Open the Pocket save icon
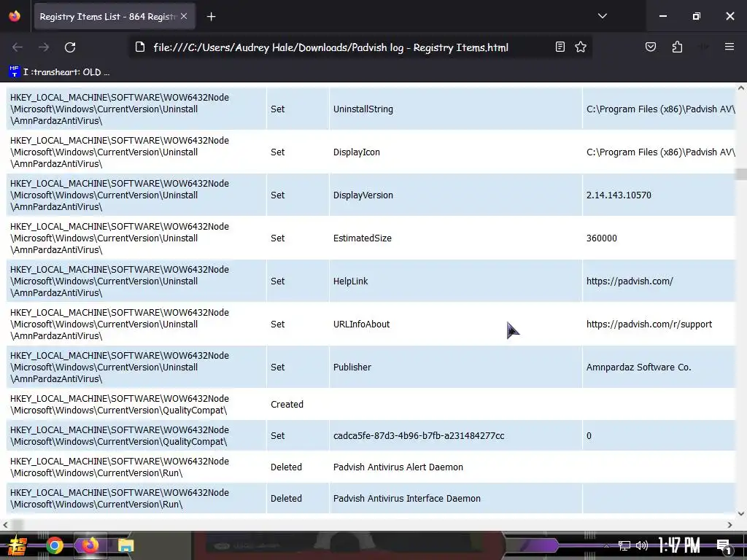 click(650, 47)
